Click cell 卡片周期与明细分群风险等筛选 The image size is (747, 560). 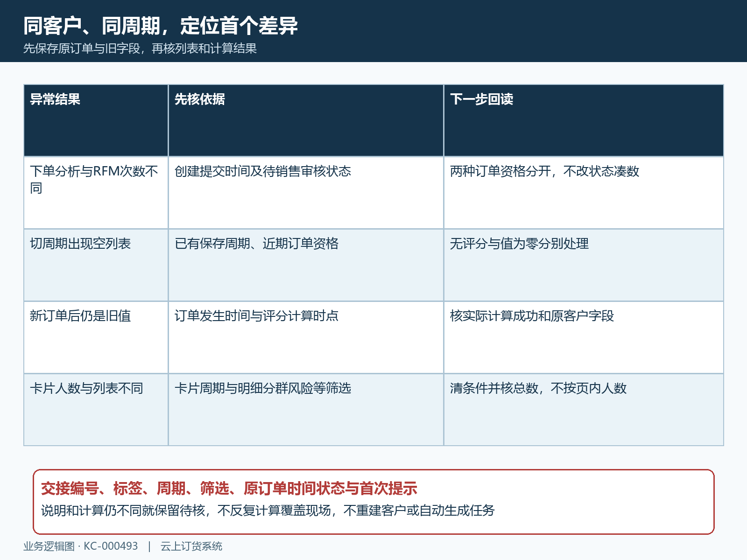[x=306, y=410]
